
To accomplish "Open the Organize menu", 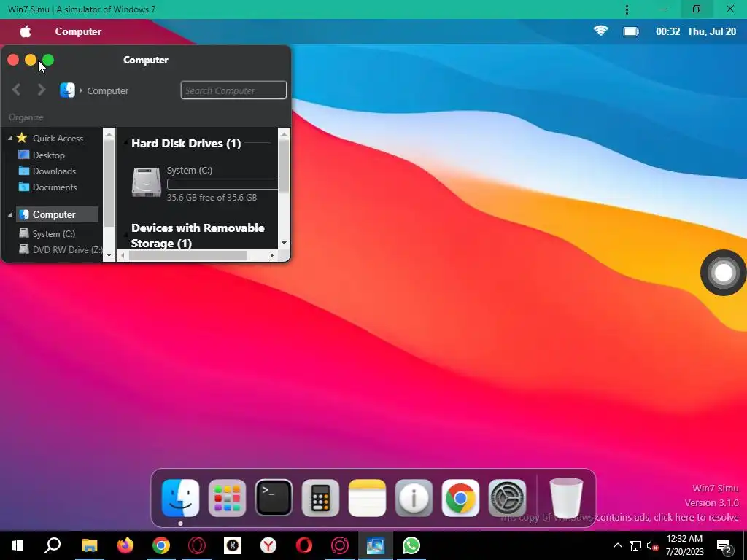I will tap(26, 117).
